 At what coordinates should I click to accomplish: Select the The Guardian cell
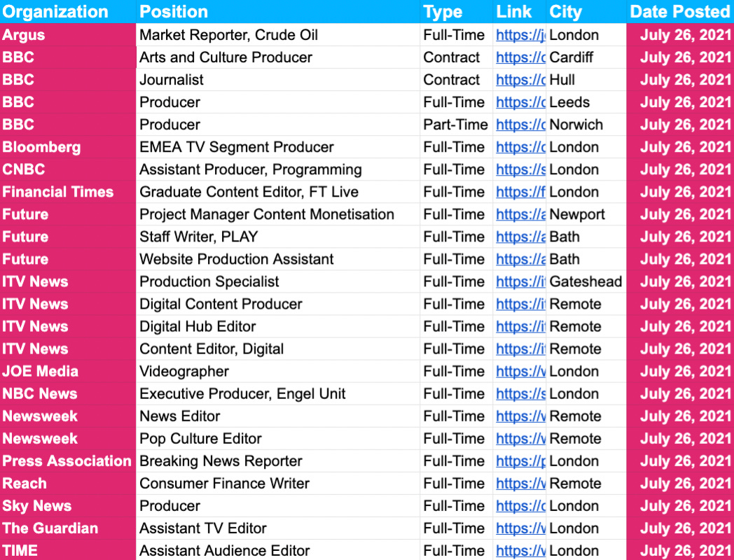tap(68, 528)
